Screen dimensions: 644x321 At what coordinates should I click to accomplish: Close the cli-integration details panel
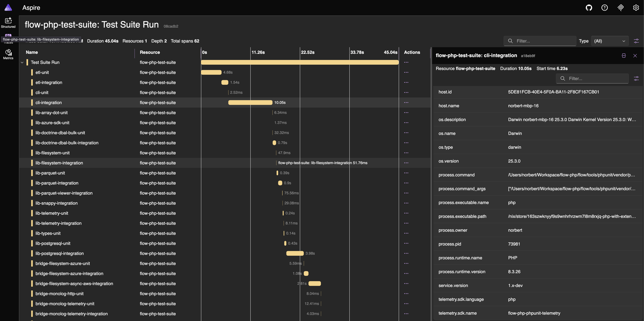click(635, 56)
